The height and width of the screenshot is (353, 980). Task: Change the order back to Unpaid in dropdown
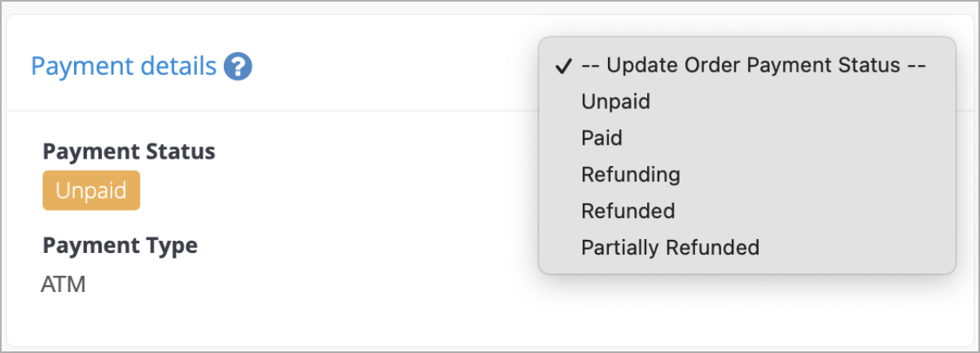746,102
